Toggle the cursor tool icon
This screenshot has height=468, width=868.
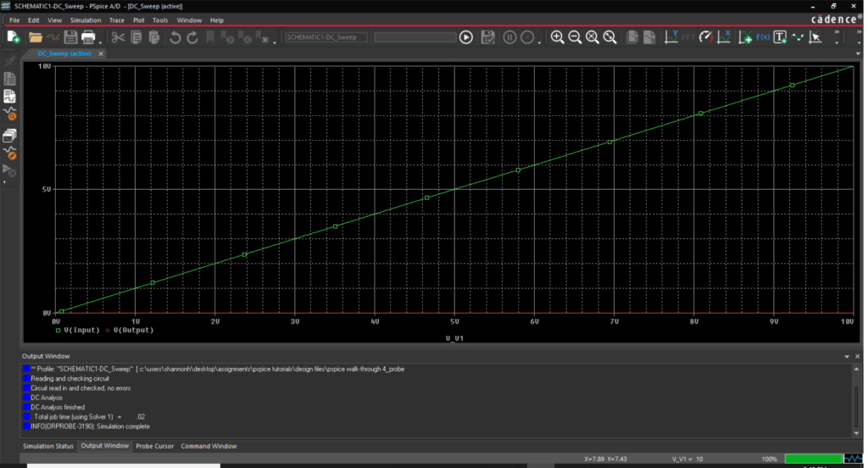click(815, 37)
